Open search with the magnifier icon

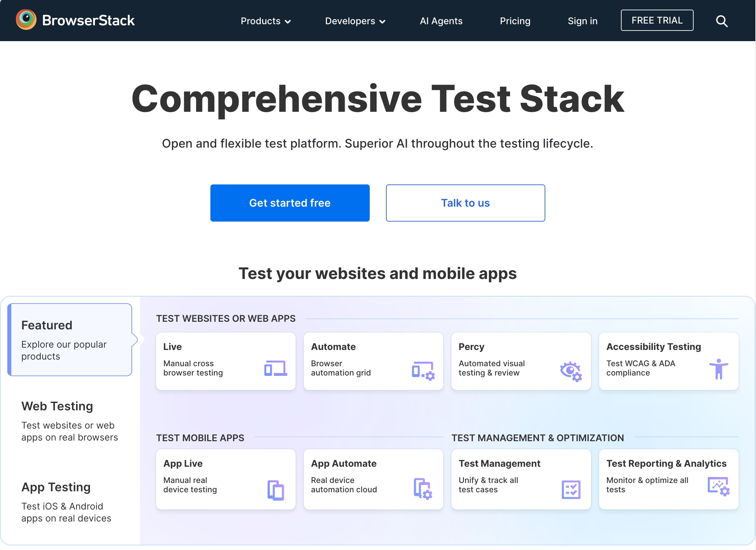(x=721, y=21)
